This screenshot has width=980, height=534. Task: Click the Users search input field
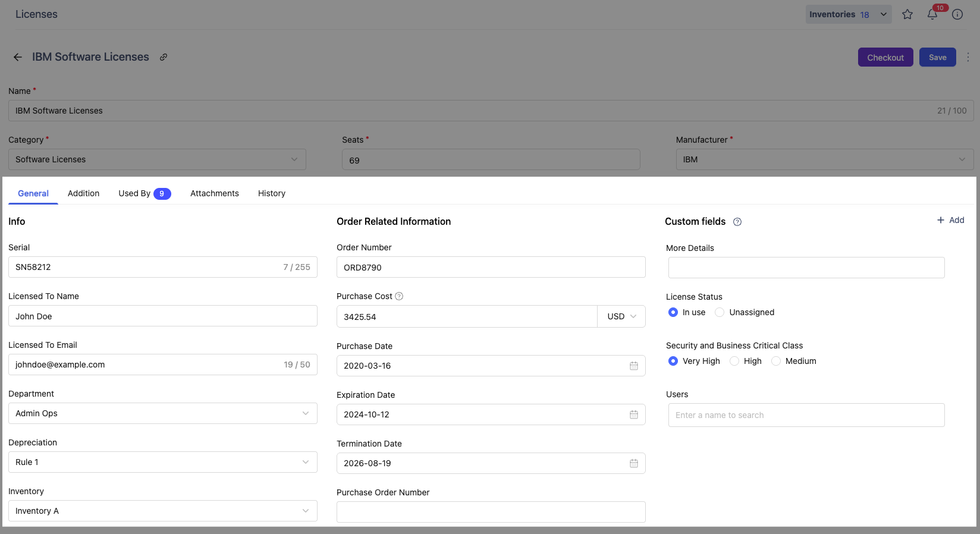click(x=806, y=415)
